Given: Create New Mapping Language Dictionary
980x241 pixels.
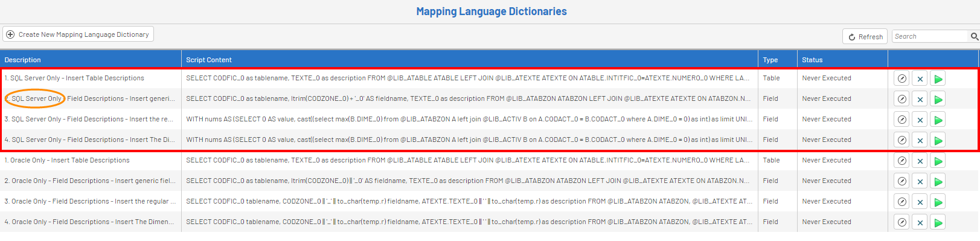Looking at the screenshot, I should point(78,34).
